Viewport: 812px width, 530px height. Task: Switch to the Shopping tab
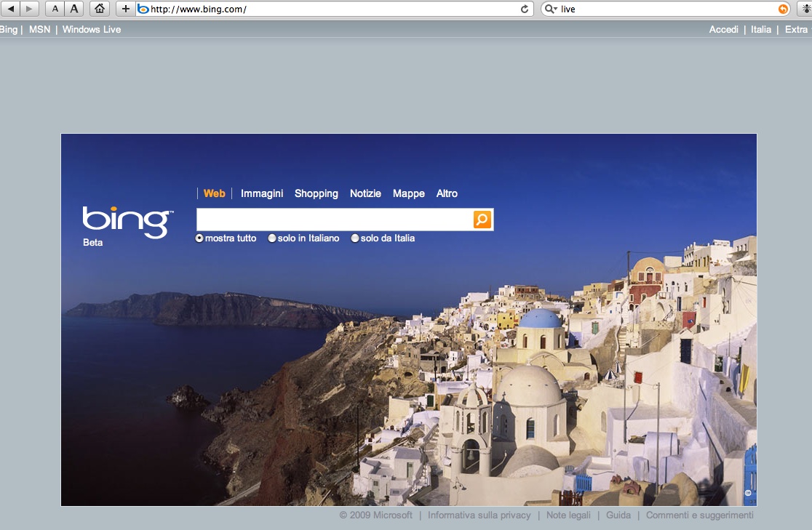click(x=317, y=193)
